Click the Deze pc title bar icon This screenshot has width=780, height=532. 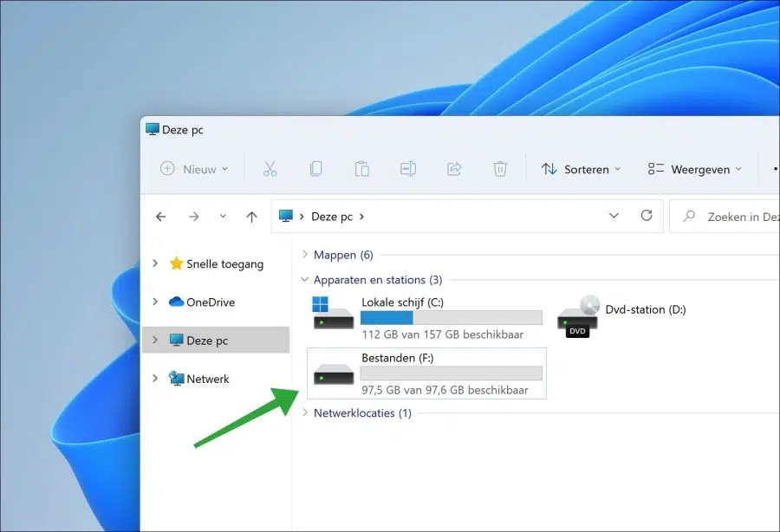[153, 129]
